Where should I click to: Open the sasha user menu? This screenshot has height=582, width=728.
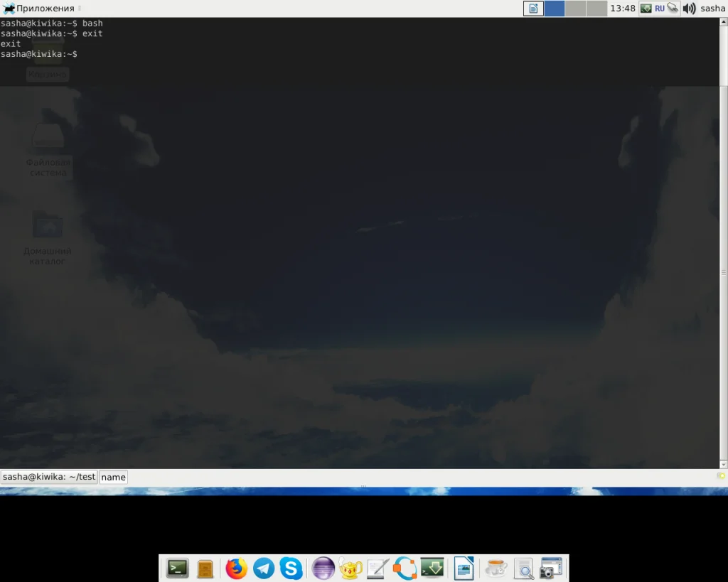(x=712, y=9)
